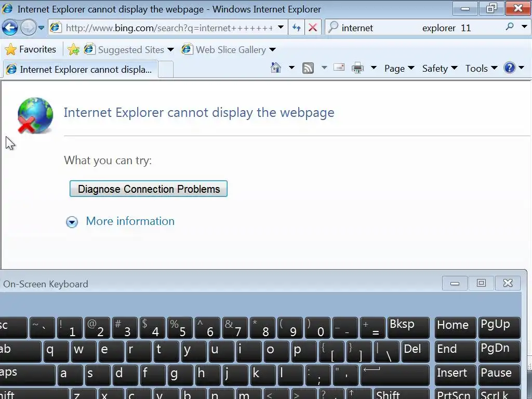Click the equals/plus key

373,327
